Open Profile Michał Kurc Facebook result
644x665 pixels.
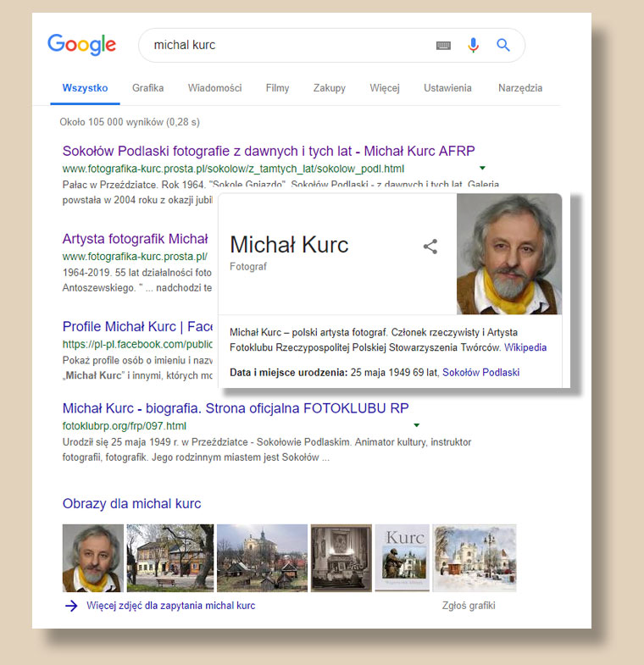coord(137,326)
